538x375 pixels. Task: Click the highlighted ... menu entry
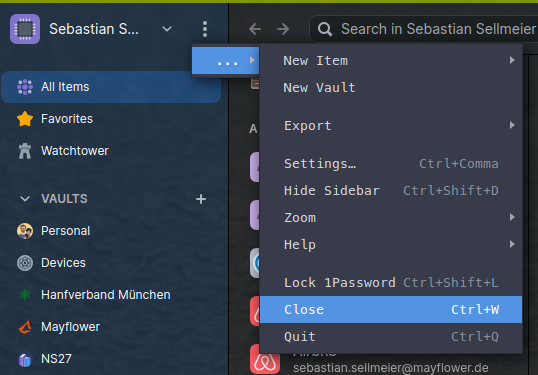225,61
